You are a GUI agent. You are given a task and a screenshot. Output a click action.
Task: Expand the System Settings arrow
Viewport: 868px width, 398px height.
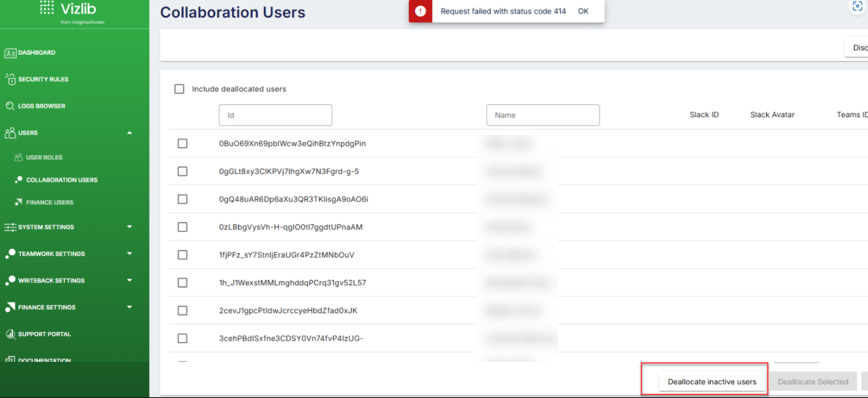tap(129, 227)
